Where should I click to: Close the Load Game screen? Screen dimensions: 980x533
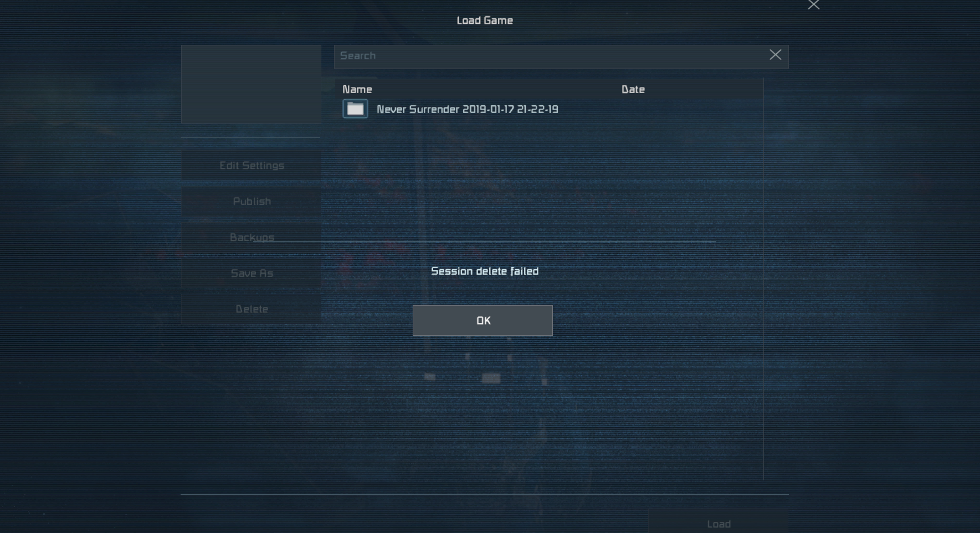[813, 5]
